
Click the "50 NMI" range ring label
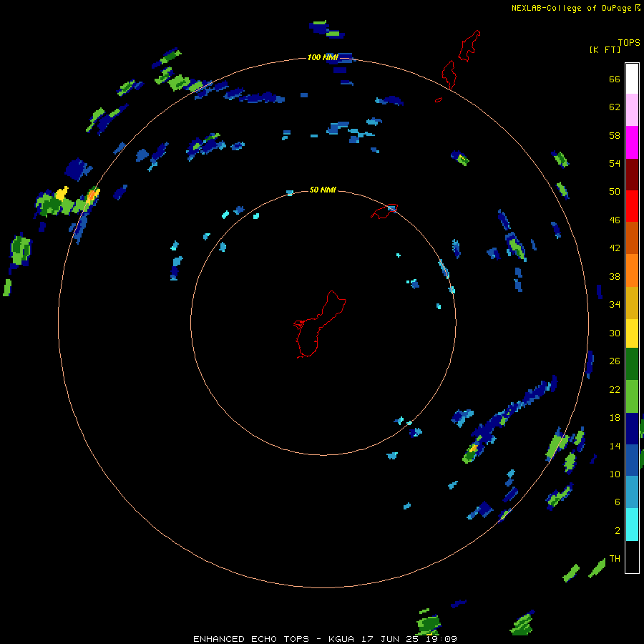(323, 190)
